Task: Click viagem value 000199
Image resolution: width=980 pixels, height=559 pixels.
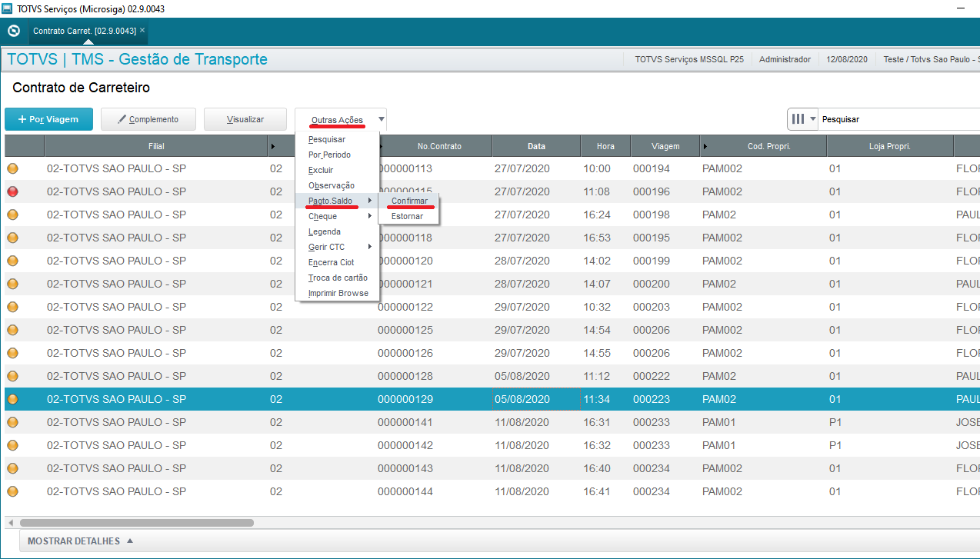Action: pos(652,261)
